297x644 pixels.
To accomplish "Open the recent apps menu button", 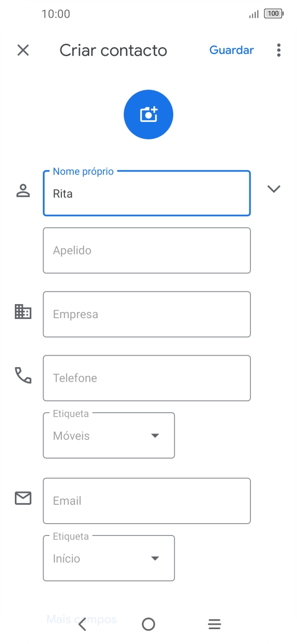I will tap(214, 624).
